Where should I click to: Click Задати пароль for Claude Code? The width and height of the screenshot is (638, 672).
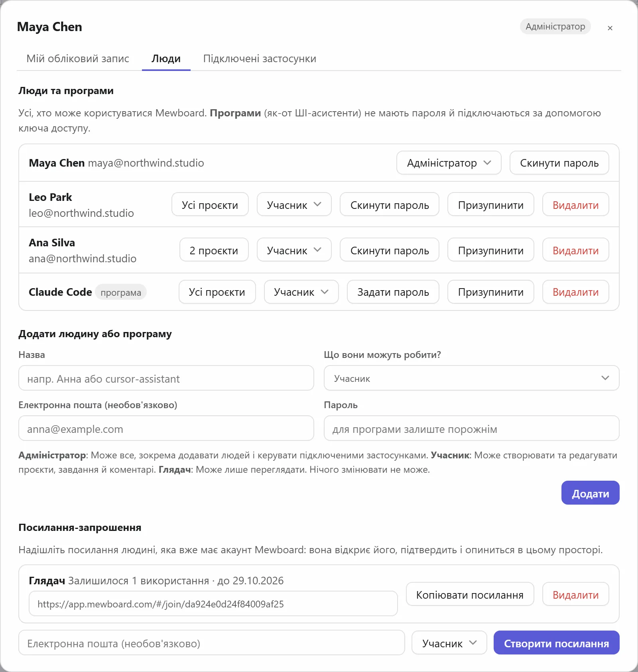pos(393,292)
